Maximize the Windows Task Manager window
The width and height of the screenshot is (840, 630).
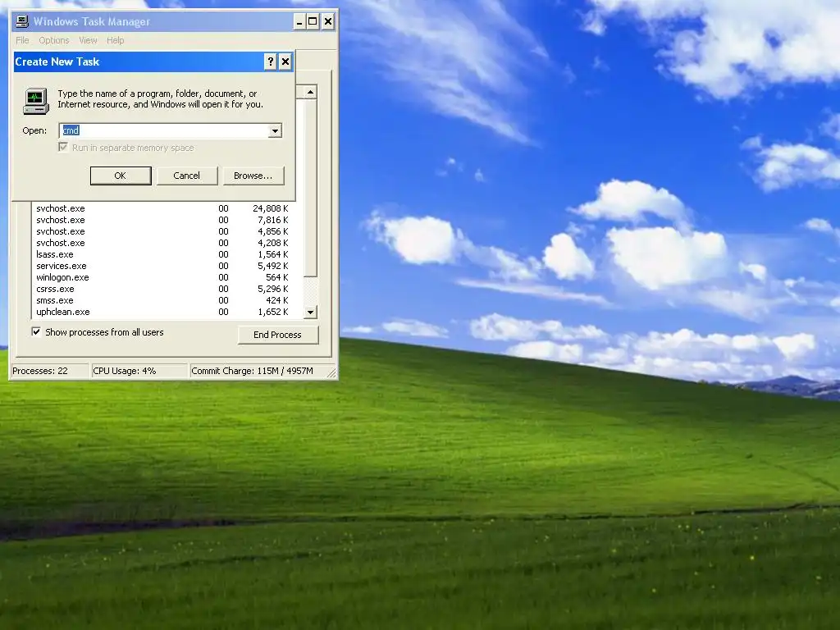coord(313,22)
